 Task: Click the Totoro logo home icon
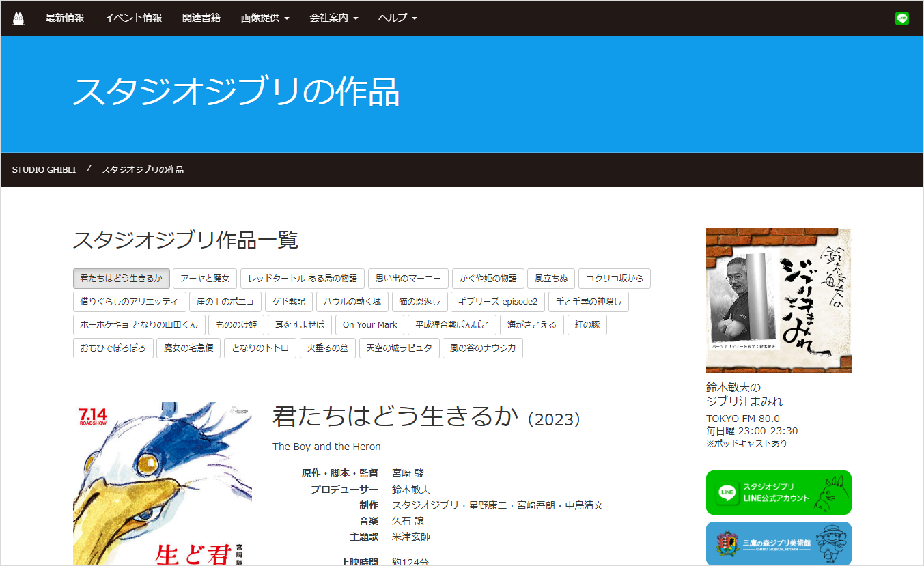tap(18, 18)
